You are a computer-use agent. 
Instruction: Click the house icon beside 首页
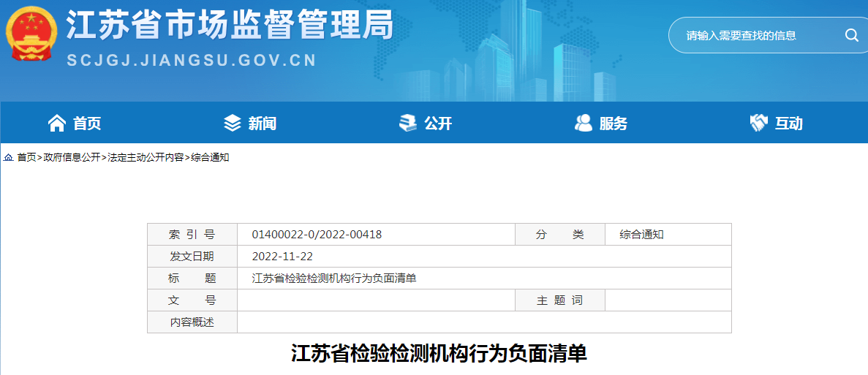click(57, 123)
